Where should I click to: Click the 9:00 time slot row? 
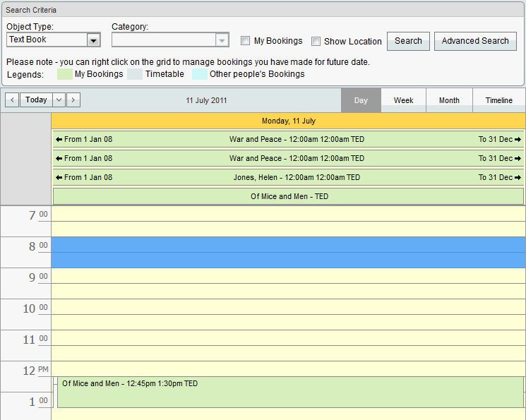(289, 276)
